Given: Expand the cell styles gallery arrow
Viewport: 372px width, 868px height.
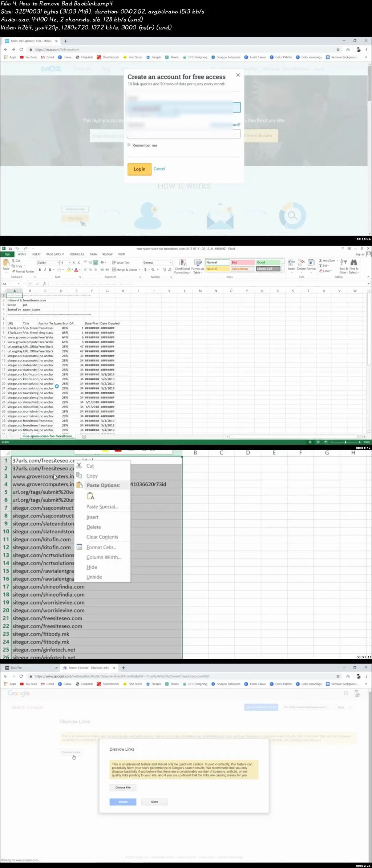Looking at the screenshot, I should point(283,270).
